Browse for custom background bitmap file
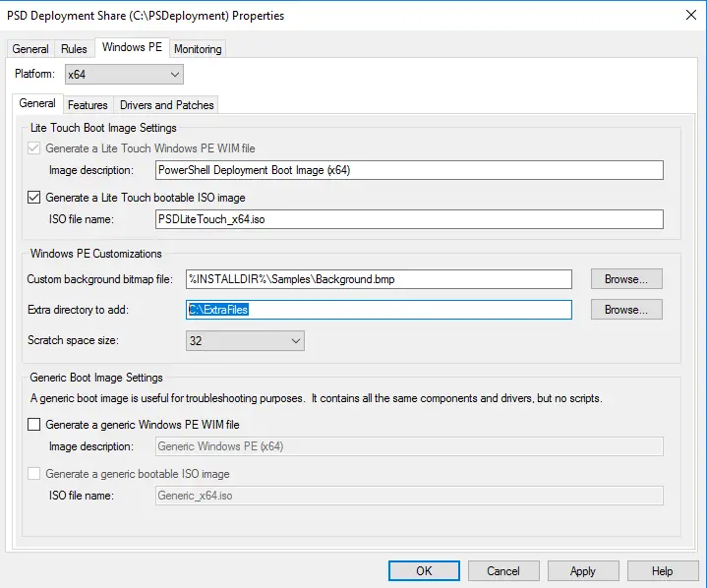The width and height of the screenshot is (707, 588). (x=626, y=279)
